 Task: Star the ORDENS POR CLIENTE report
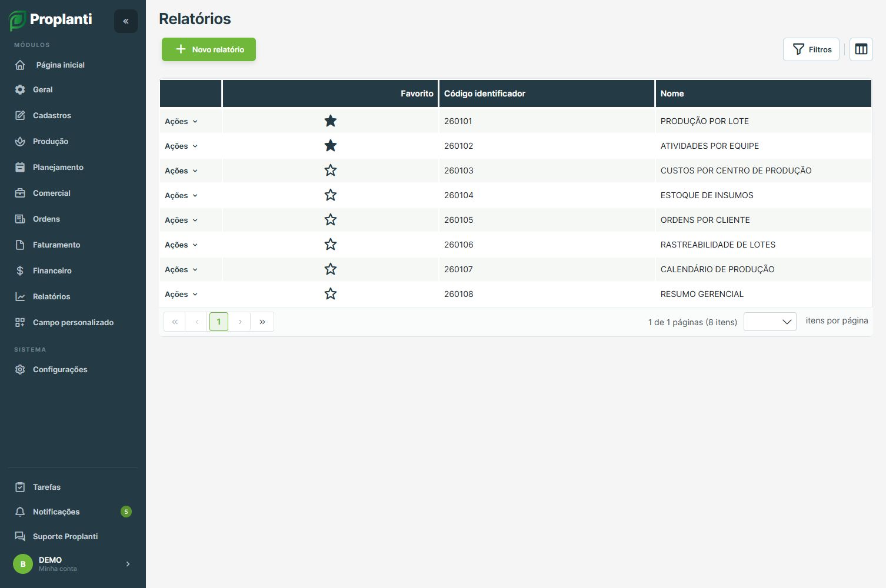331,220
